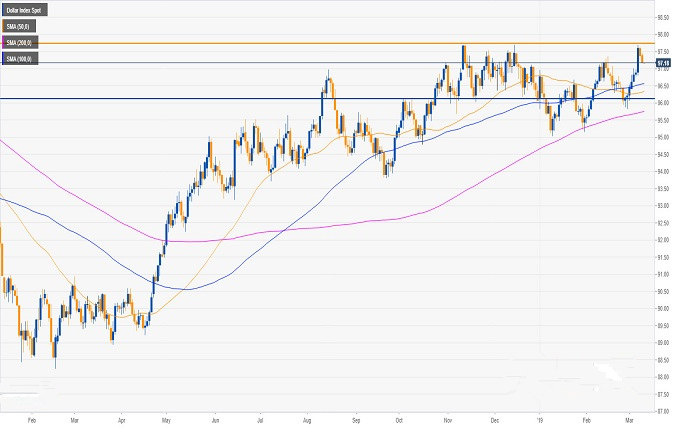675x428 pixels.
Task: Click the 90.00 price axis label
Action: point(663,309)
